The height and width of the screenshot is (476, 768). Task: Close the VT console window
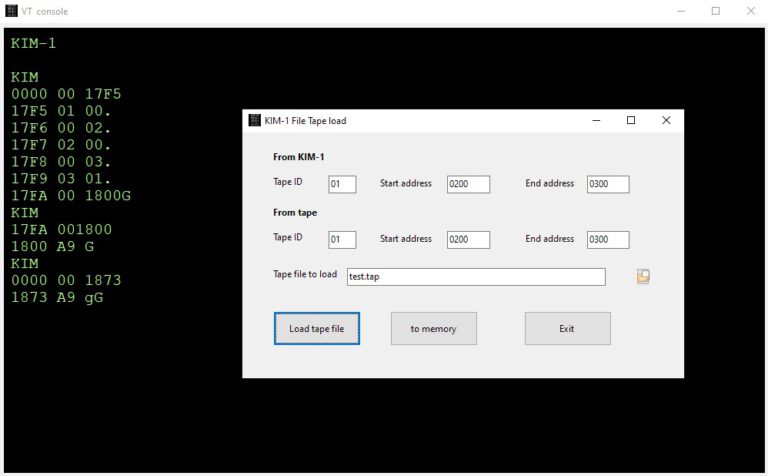(750, 11)
